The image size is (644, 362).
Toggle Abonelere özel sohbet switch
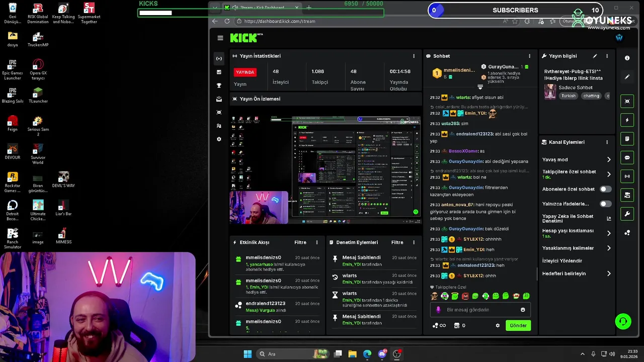606,189
